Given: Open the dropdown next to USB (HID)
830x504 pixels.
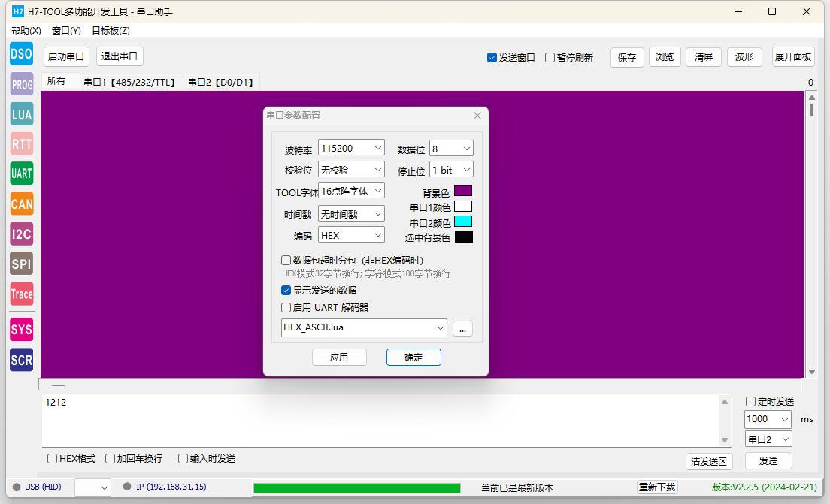Looking at the screenshot, I should 92,487.
